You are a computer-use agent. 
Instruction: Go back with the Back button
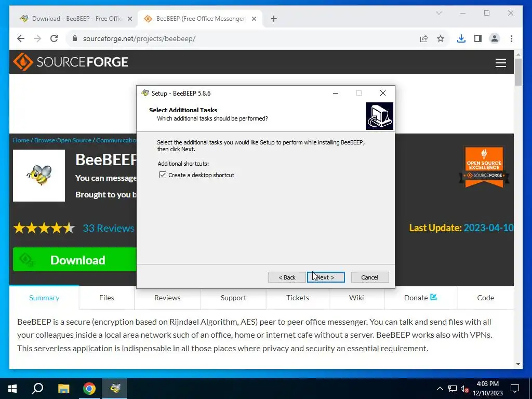point(287,277)
